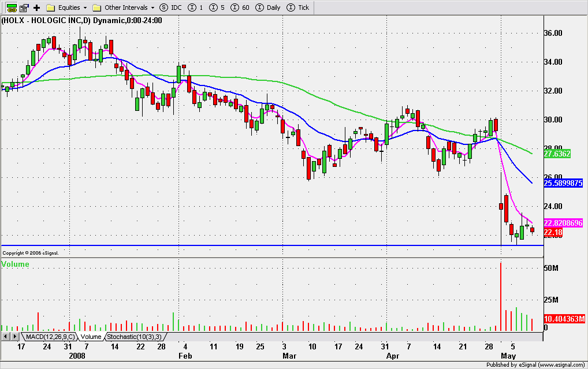Viewport: 588px width, 369px height.
Task: Click the 24.00 price axis label
Action: tap(553, 206)
